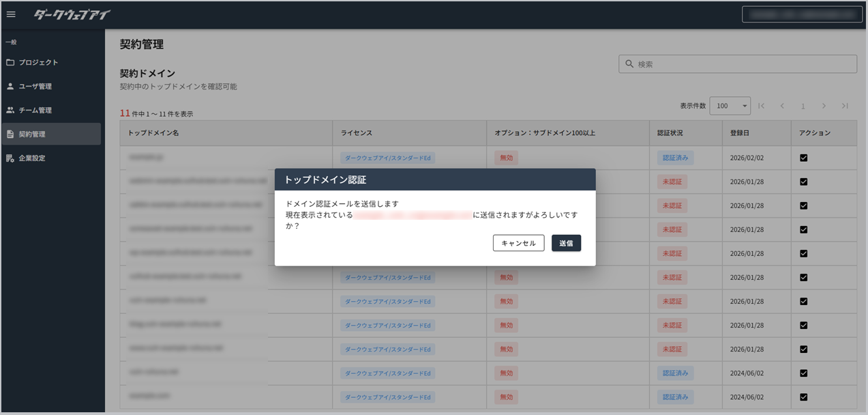
Task: Click the folder icon beside プロジェクト
Action: click(10, 62)
